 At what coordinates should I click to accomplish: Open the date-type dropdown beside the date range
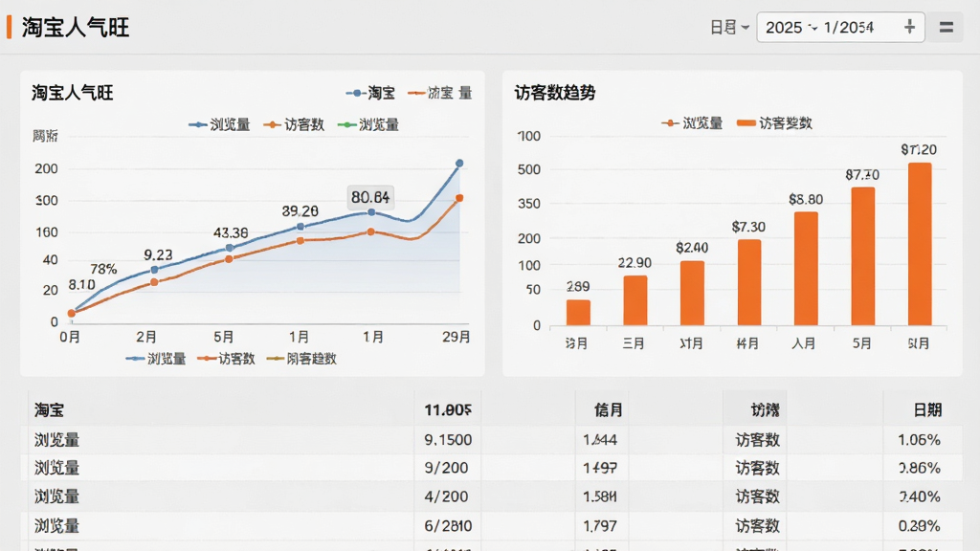click(x=729, y=28)
